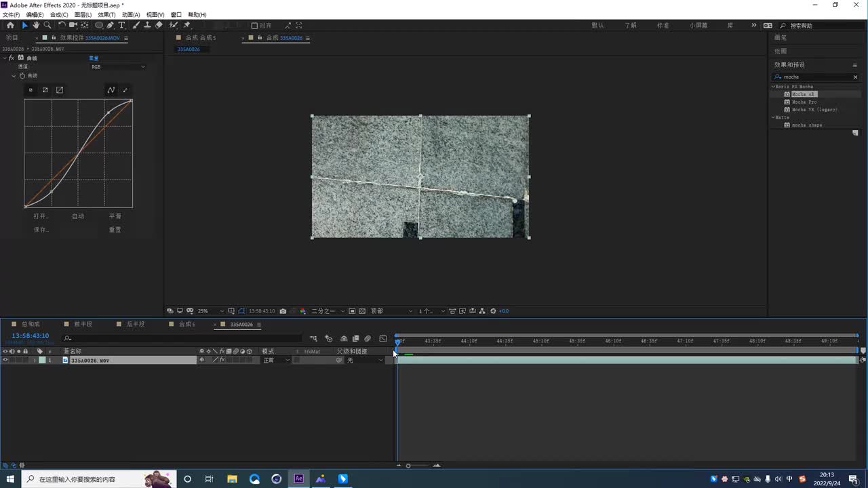Select the Zoom magnifier tool
Image resolution: width=868 pixels, height=488 pixels.
[x=47, y=25]
